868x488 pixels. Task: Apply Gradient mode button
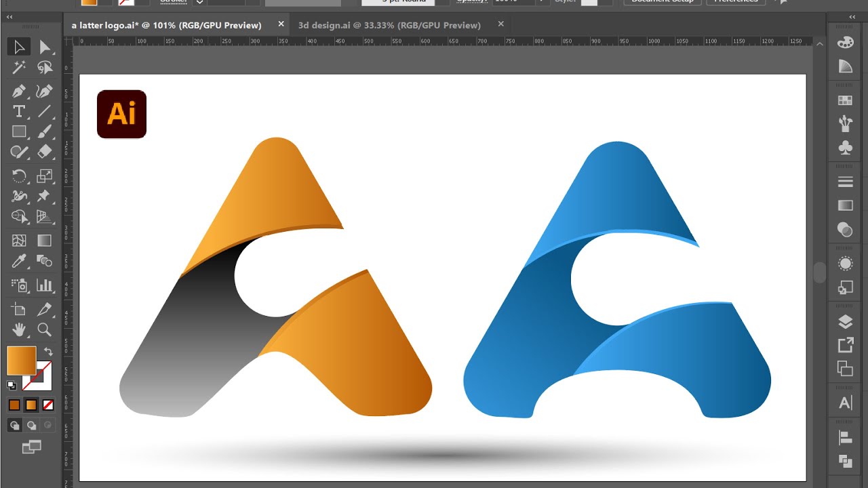coord(31,405)
